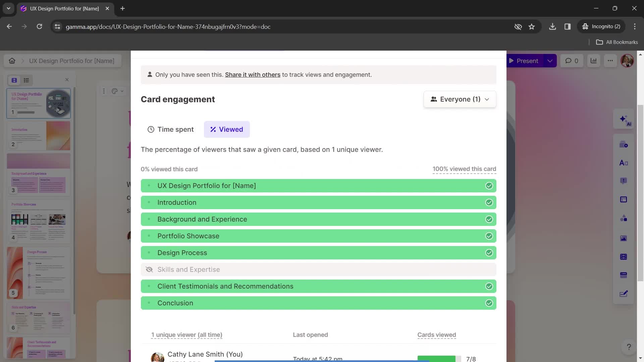Select card 5 Design Process thumbnail
This screenshot has width=644, height=362.
coord(39,273)
